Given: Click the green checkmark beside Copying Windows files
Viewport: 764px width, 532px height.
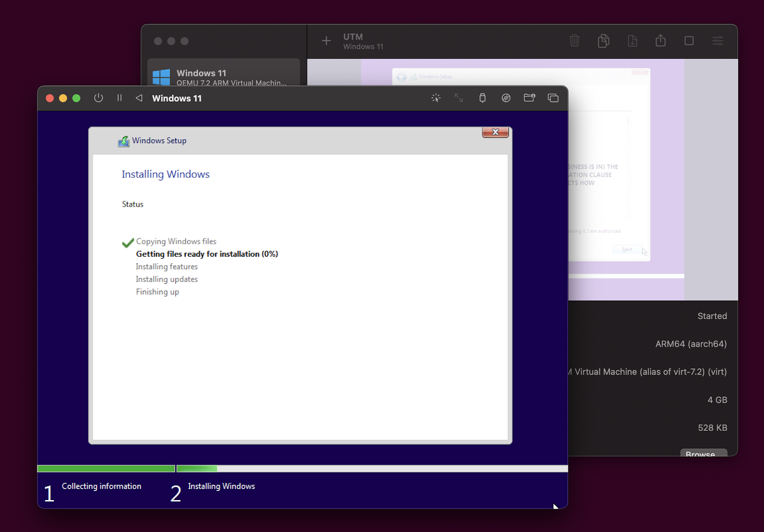Looking at the screenshot, I should 127,243.
